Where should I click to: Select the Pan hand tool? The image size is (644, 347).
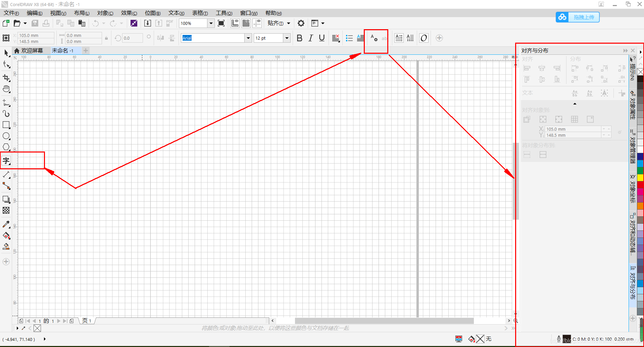tap(6, 89)
